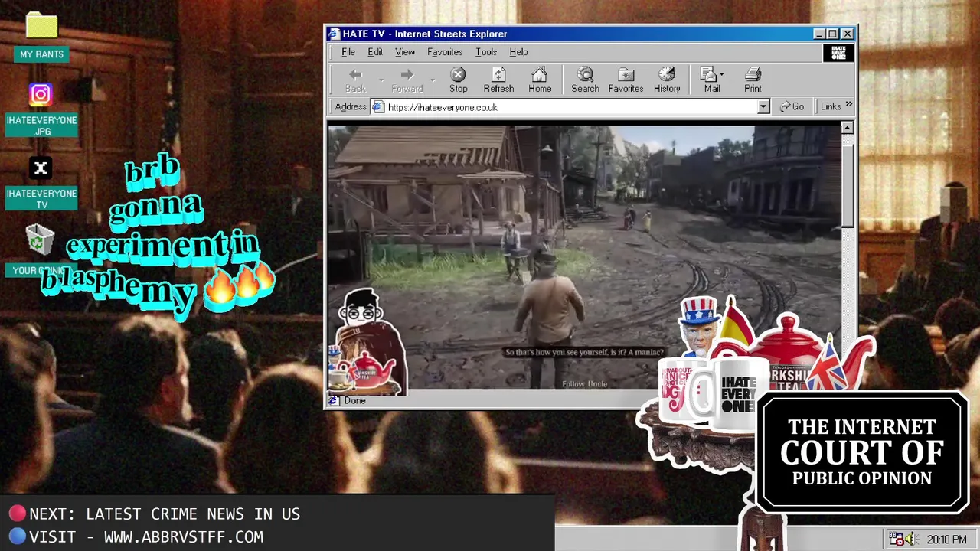
Task: Click the taskbar clock showing 20:10 PM
Action: [946, 540]
